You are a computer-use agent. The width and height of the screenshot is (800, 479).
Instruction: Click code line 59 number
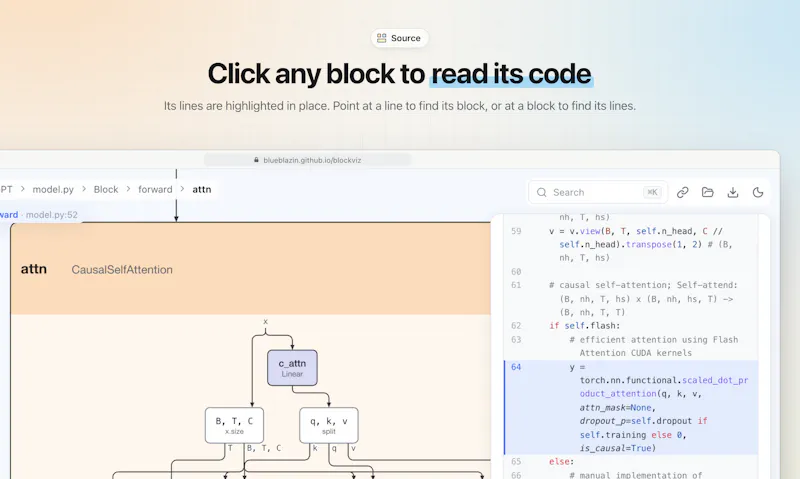516,231
